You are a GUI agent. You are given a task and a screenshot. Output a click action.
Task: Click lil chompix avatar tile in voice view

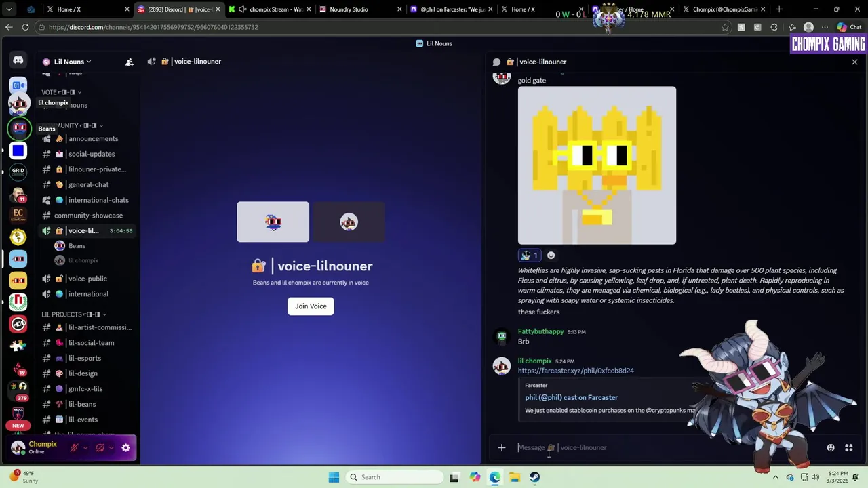tap(349, 222)
